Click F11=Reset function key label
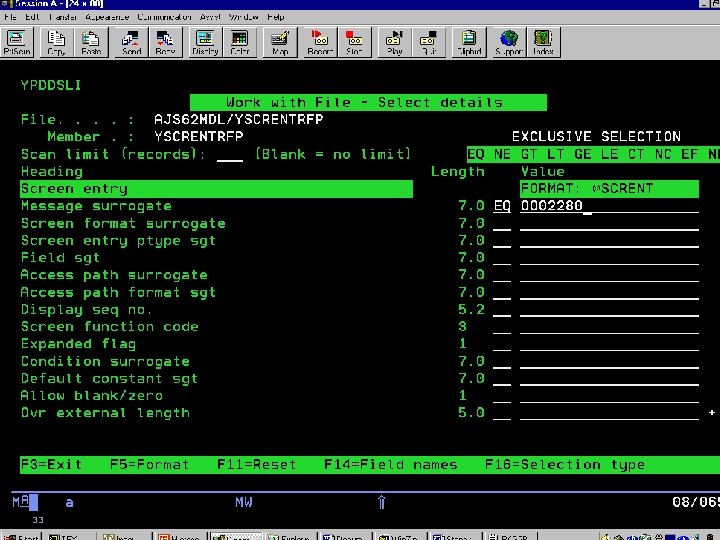720x540 pixels. coord(257,464)
